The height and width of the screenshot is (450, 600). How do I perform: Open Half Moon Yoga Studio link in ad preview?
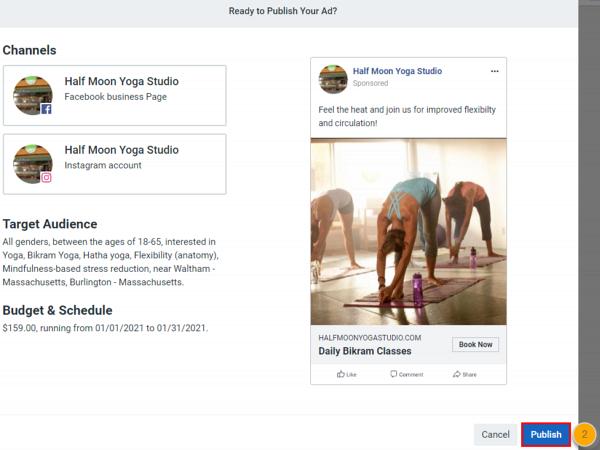pyautogui.click(x=397, y=71)
